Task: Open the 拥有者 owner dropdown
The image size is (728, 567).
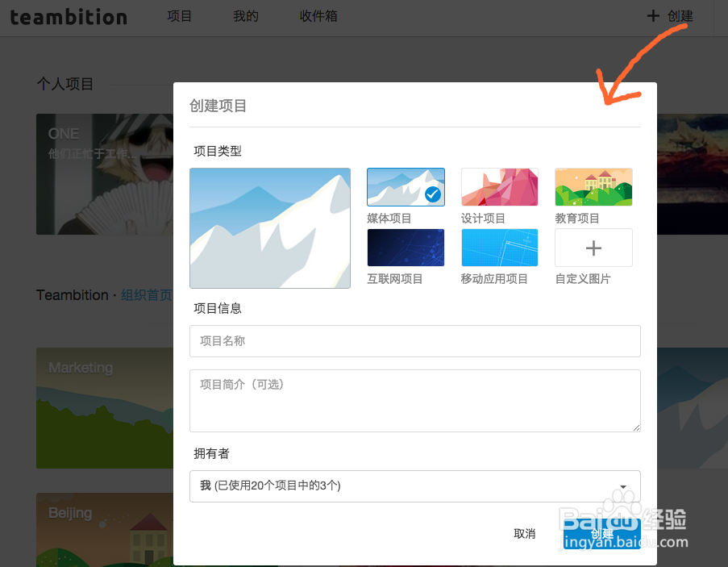Action: (414, 486)
